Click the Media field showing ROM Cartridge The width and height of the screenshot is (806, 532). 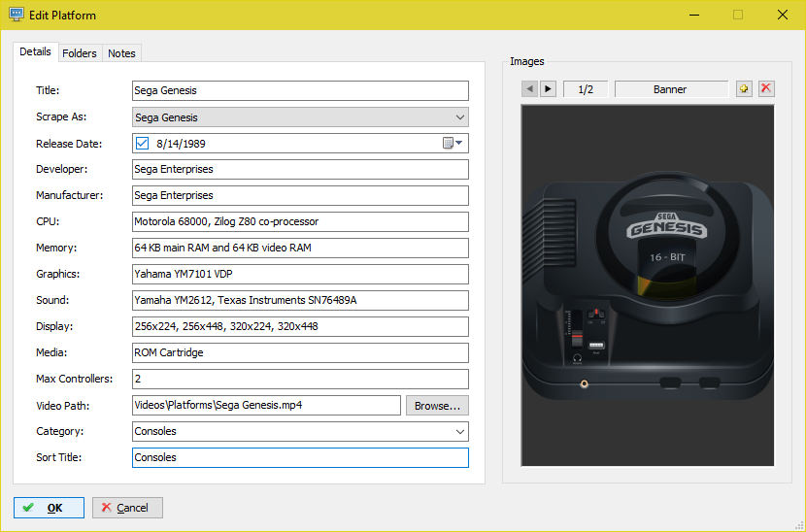click(x=300, y=352)
